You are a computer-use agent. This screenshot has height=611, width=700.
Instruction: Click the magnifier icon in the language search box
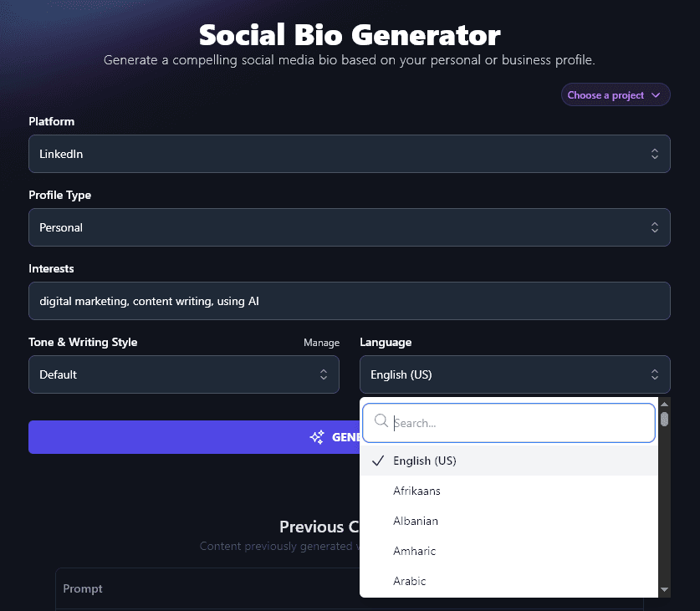coord(381,422)
